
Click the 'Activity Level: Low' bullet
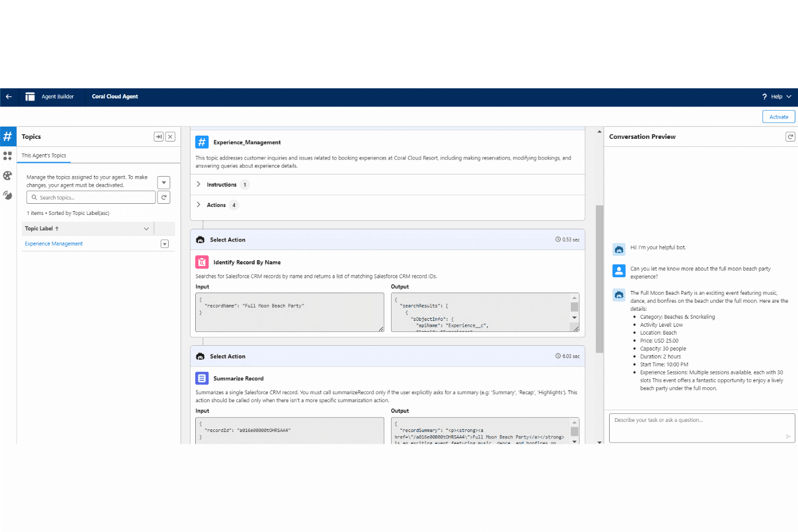coord(661,325)
